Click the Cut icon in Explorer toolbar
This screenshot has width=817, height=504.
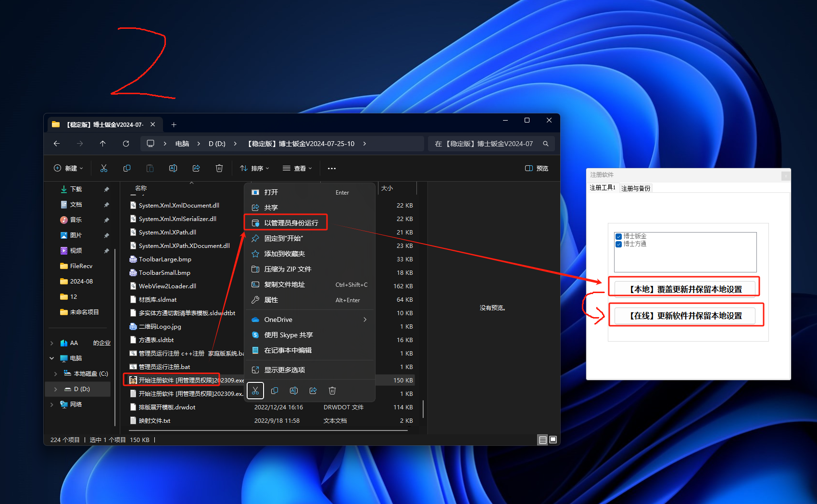[x=104, y=168]
